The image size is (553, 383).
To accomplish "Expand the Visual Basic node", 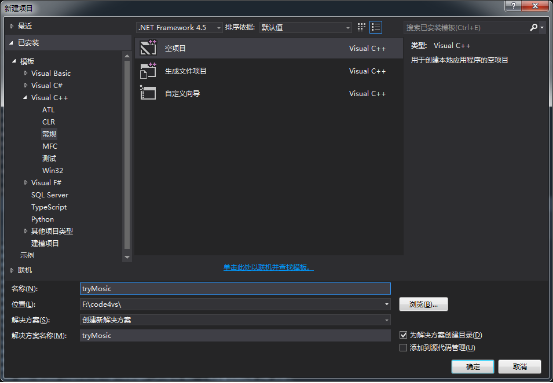I will pyautogui.click(x=25, y=73).
